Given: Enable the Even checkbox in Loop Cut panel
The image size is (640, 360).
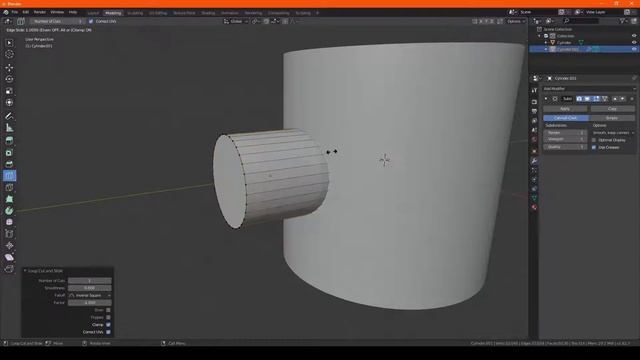Looking at the screenshot, I should point(108,310).
